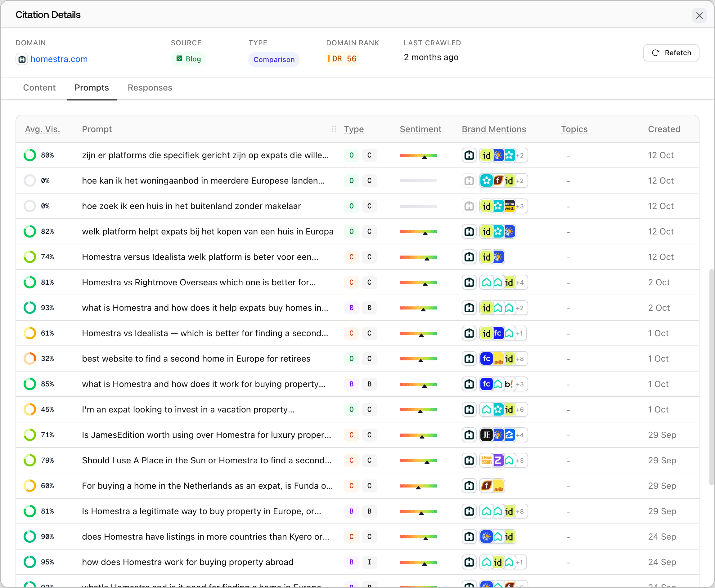Screen dimensions: 715x588
Task: Click the Funda brand icon in Netherlands row
Action: coord(487,486)
